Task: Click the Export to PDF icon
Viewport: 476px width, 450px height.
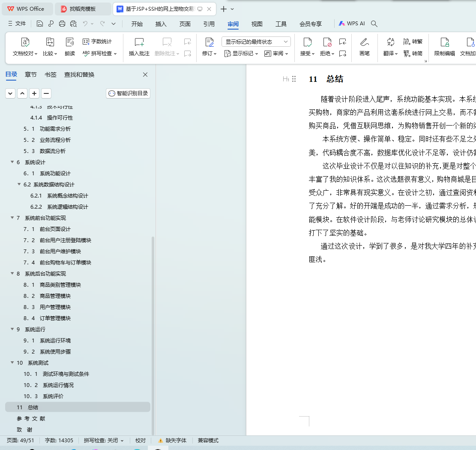Action: 51,24
